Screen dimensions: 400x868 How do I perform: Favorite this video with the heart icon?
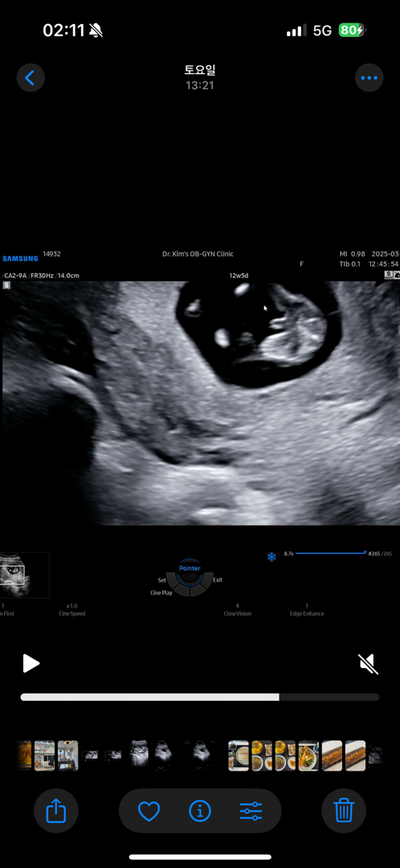tap(149, 812)
